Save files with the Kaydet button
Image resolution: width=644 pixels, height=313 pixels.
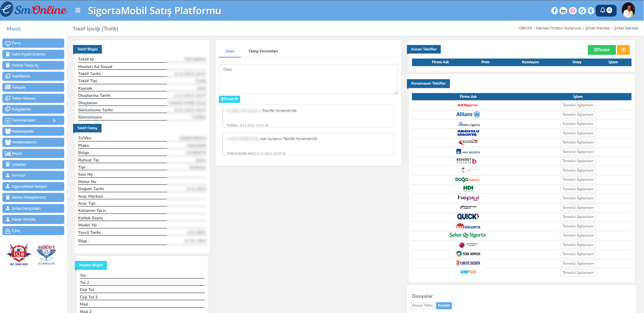[x=444, y=306]
